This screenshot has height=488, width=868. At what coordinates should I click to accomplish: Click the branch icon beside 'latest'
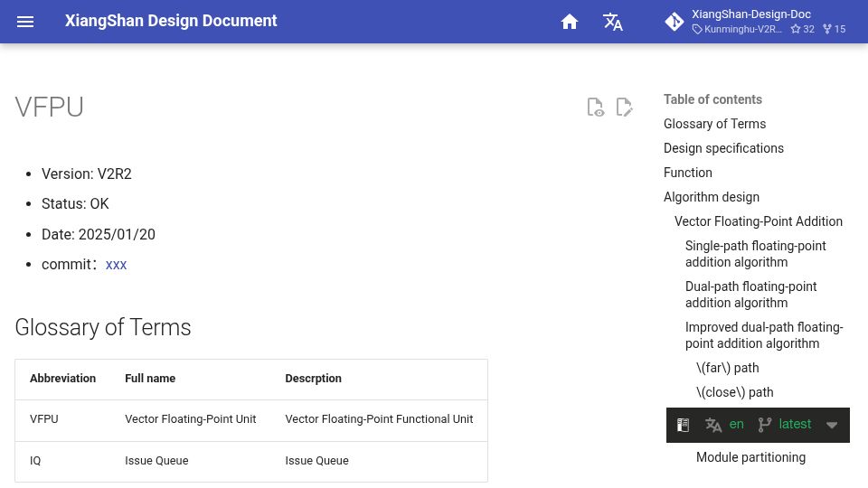click(765, 425)
